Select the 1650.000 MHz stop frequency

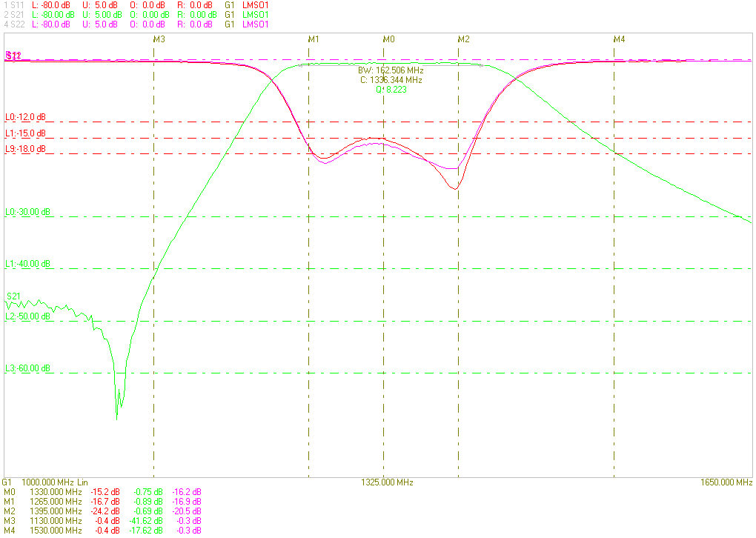[x=726, y=482]
